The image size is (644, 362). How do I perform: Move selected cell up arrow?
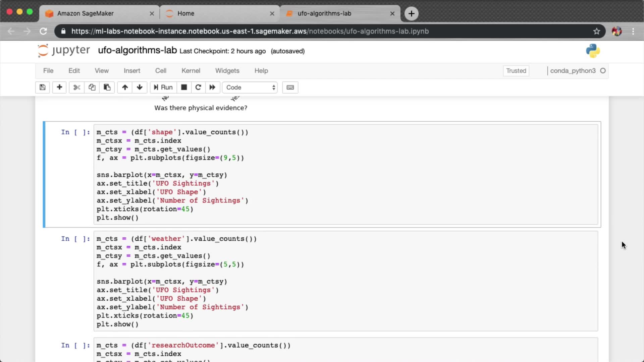tap(125, 87)
